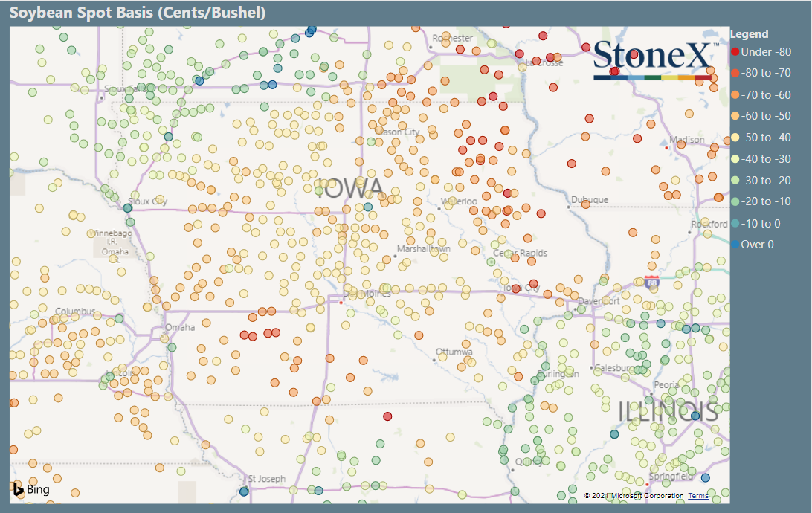This screenshot has width=812, height=513.
Task: Click the Bing logo icon
Action: coord(18,488)
